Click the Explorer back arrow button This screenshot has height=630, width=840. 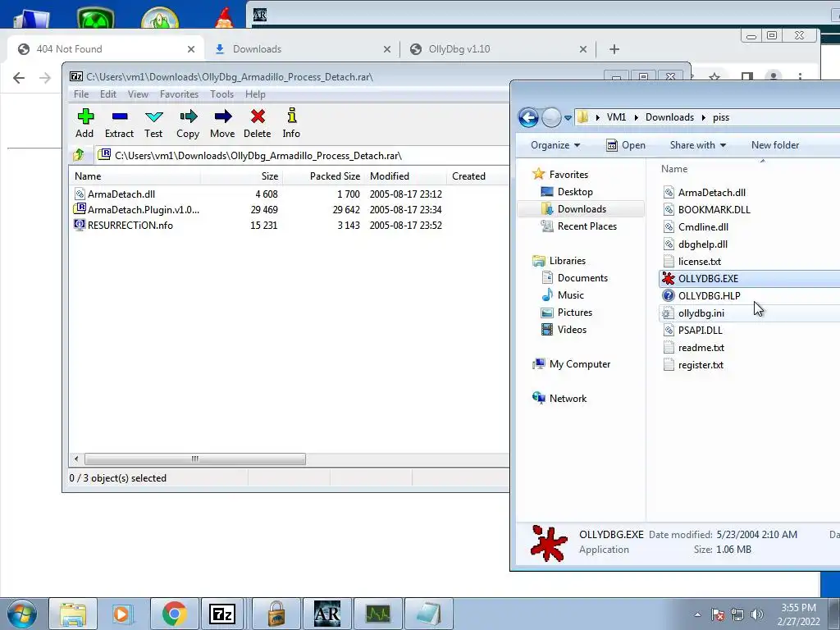(528, 117)
